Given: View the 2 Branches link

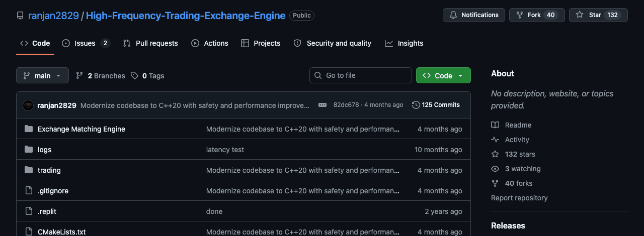Looking at the screenshot, I should tap(101, 76).
